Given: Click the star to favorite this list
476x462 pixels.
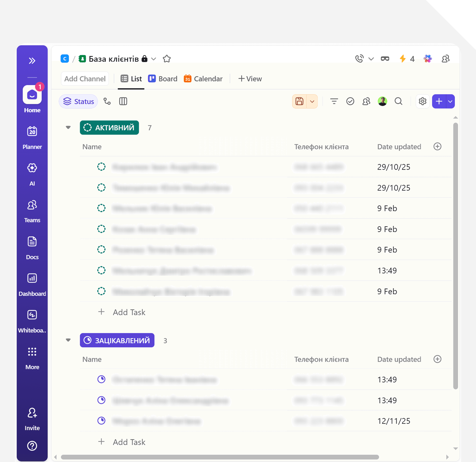Looking at the screenshot, I should tap(167, 59).
